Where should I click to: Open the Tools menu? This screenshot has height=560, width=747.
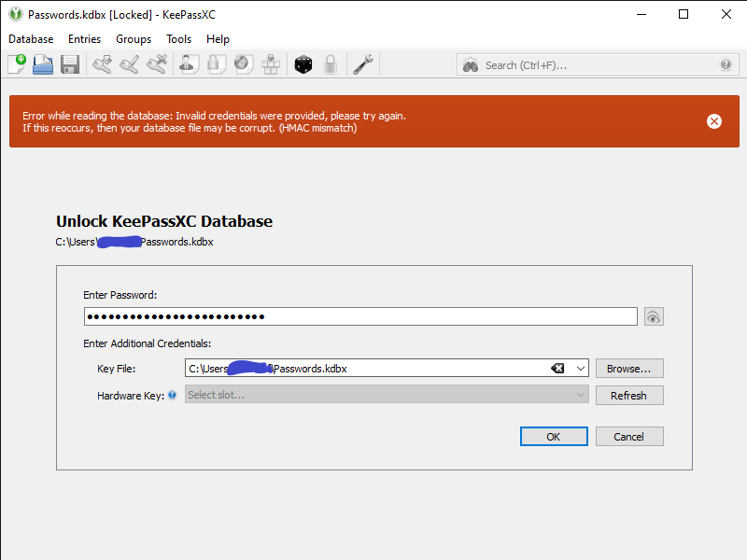pyautogui.click(x=178, y=39)
